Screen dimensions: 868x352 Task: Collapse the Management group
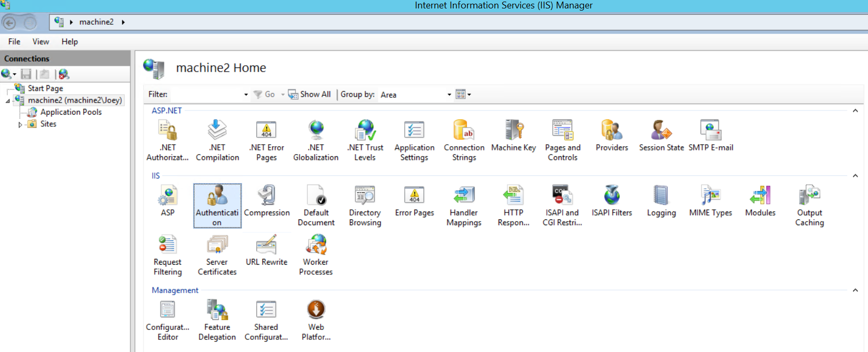pyautogui.click(x=855, y=290)
